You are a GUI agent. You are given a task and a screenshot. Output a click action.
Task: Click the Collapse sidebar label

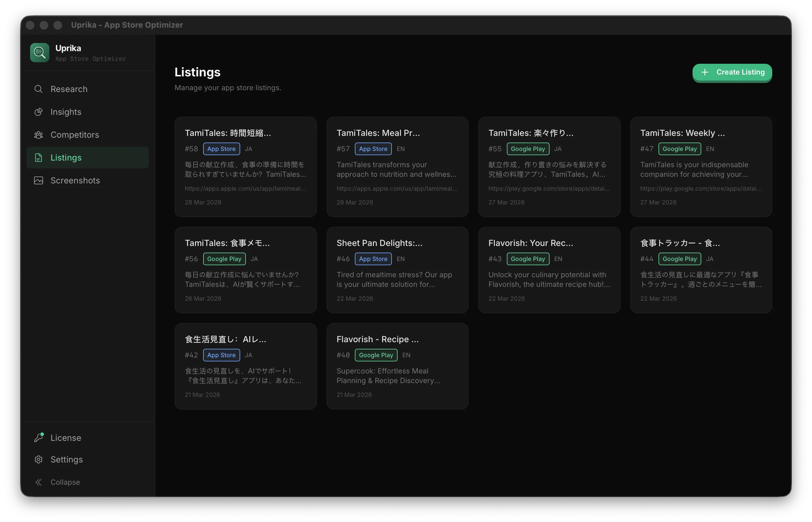click(65, 482)
